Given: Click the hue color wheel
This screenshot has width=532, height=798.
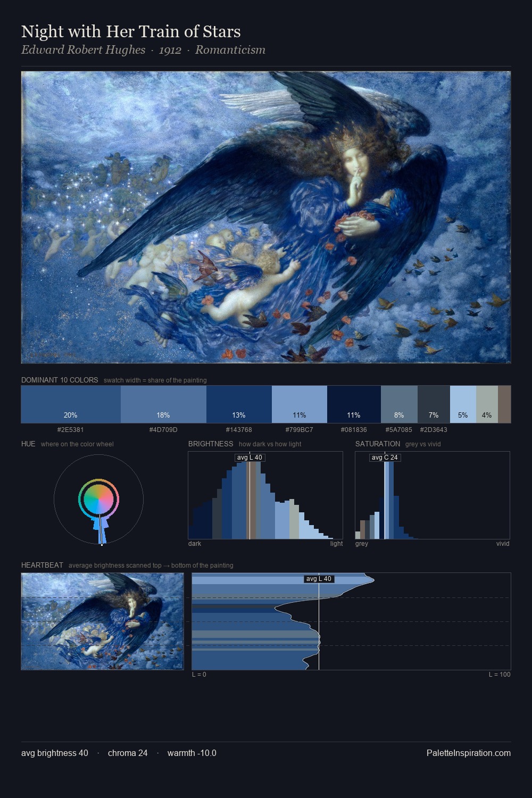Looking at the screenshot, I should pos(98,499).
